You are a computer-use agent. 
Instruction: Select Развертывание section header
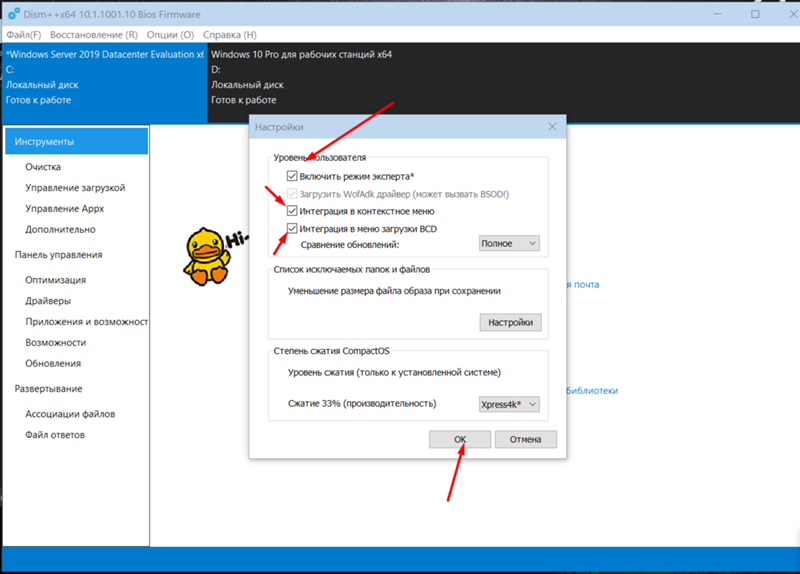click(x=48, y=388)
